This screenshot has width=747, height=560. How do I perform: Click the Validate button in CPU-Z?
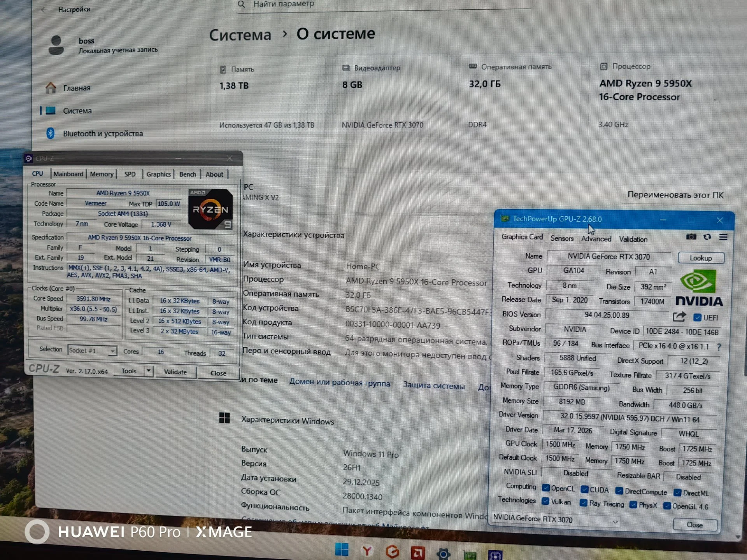coord(175,372)
